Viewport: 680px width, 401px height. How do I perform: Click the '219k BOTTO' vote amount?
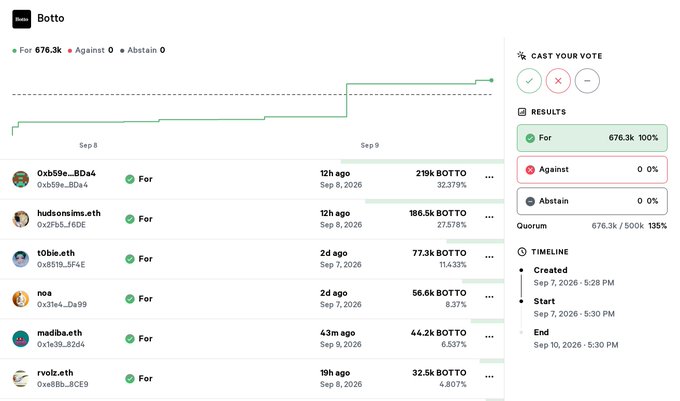point(441,173)
